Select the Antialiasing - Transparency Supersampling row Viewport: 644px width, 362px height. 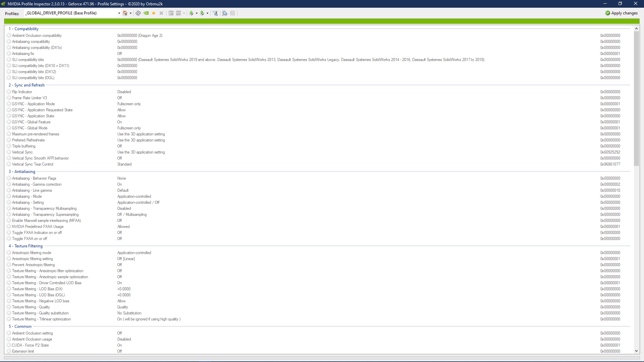(x=318, y=215)
